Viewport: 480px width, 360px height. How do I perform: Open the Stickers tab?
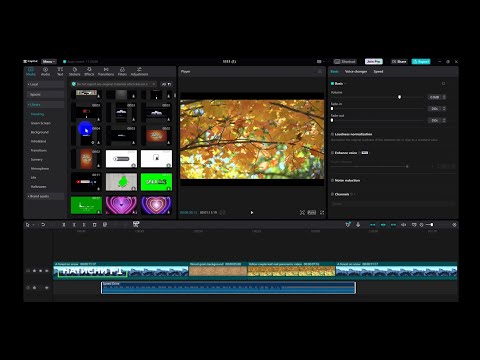click(x=75, y=71)
